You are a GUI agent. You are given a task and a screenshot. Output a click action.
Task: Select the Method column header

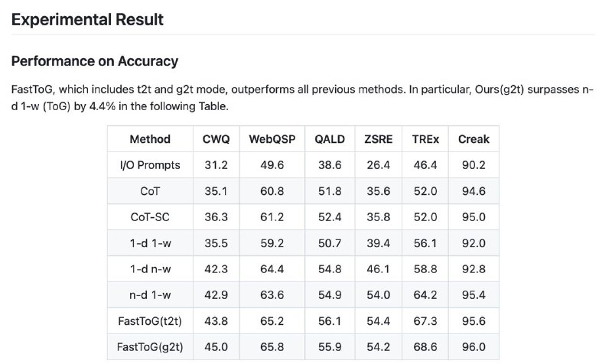tap(150, 139)
